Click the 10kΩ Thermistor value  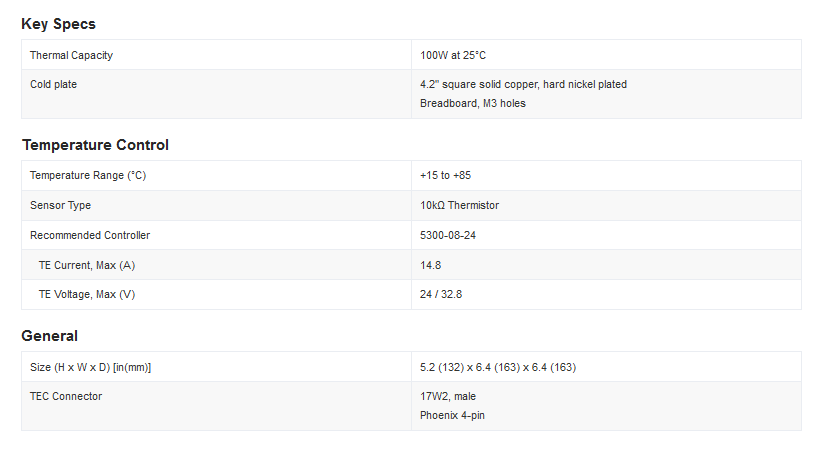[x=459, y=206]
